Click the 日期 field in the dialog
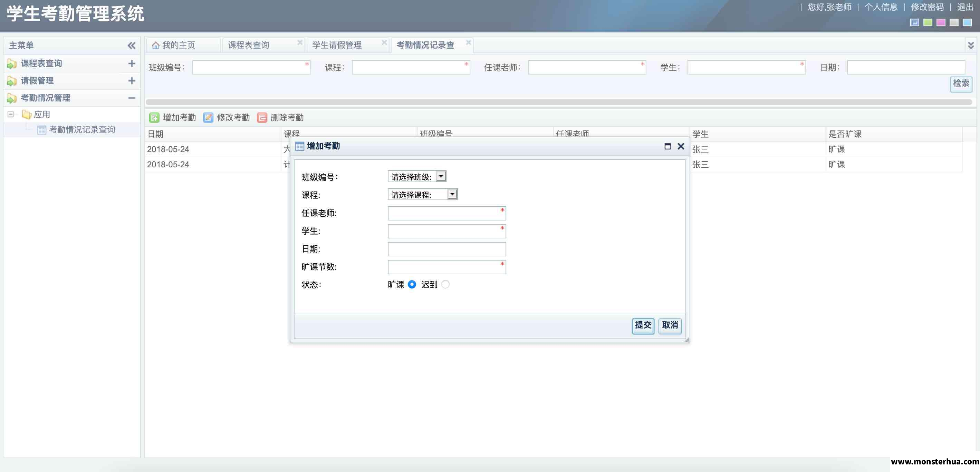980x472 pixels. click(x=446, y=249)
